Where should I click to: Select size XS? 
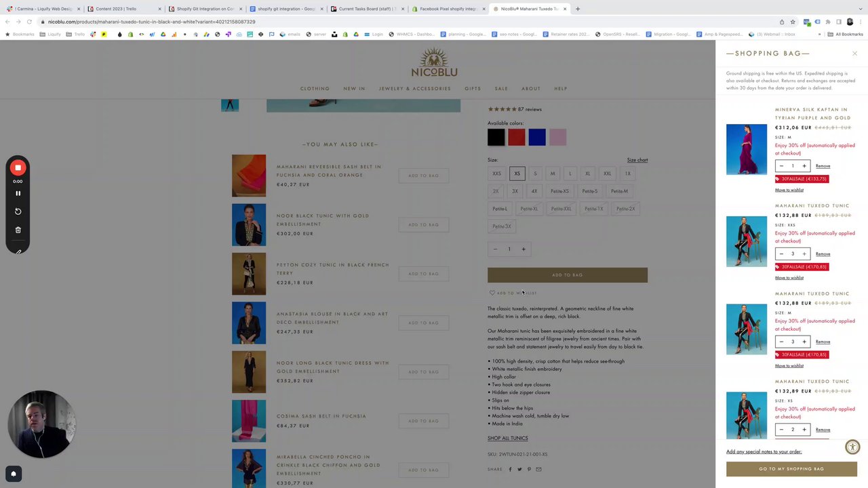tap(517, 174)
